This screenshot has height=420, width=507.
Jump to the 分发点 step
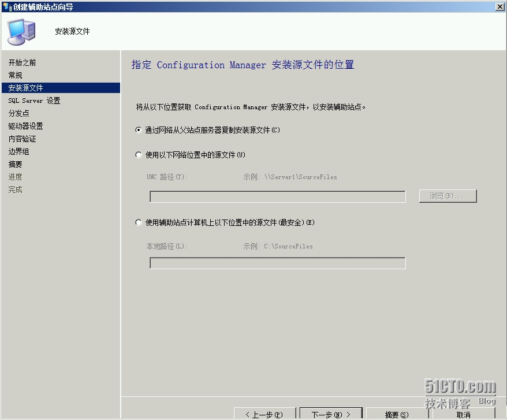click(18, 113)
